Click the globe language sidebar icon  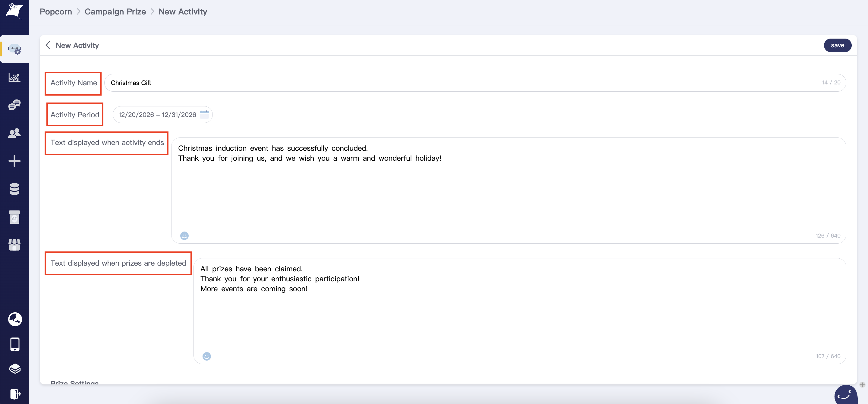pos(15,319)
